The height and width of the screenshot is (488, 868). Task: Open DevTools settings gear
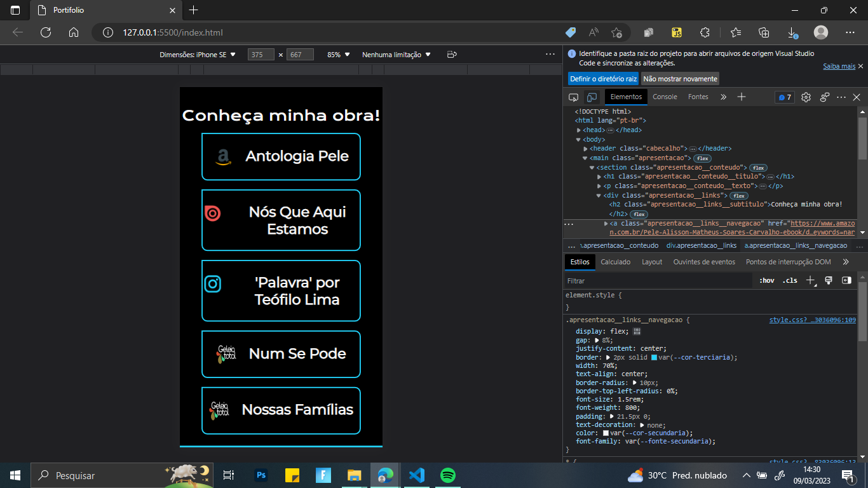coord(806,97)
